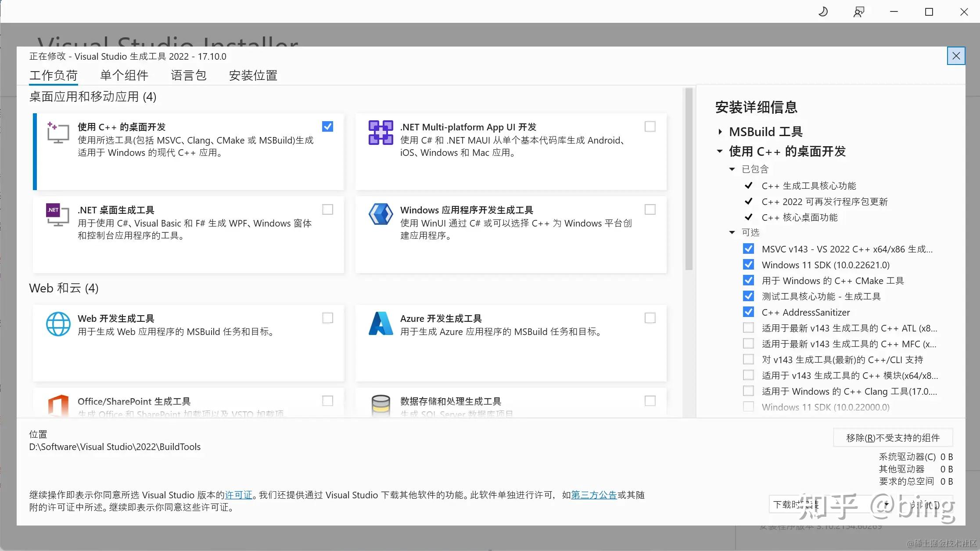The width and height of the screenshot is (980, 551).
Task: Toggle the dark theme moon icon
Action: 823,12
